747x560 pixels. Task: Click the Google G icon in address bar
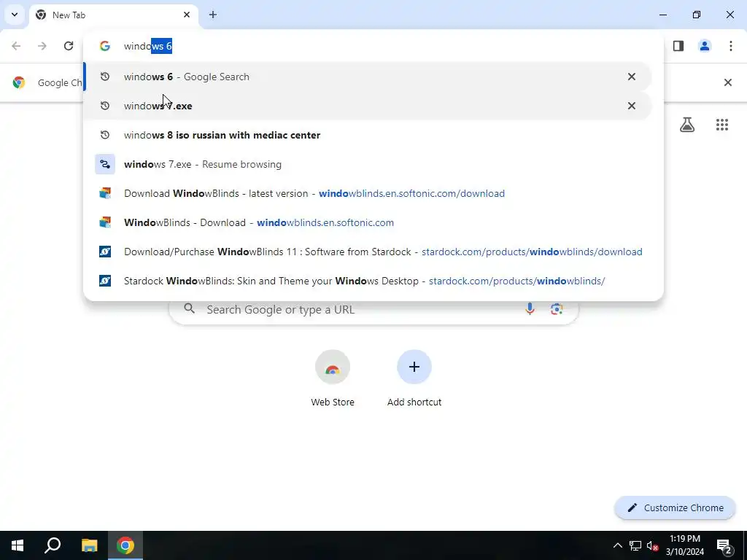pos(105,46)
